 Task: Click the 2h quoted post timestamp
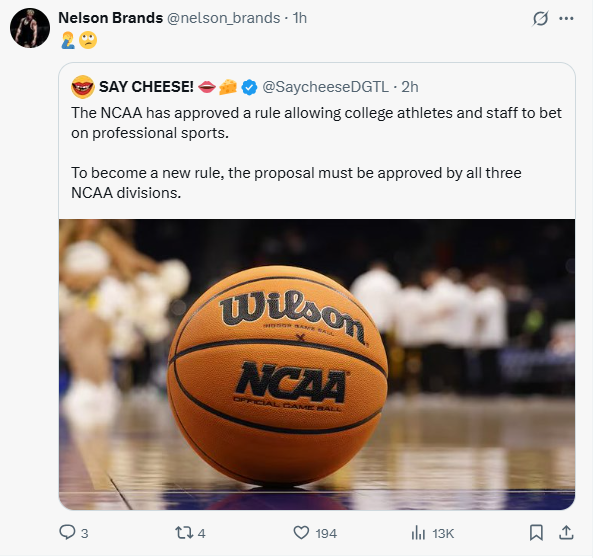[x=410, y=86]
